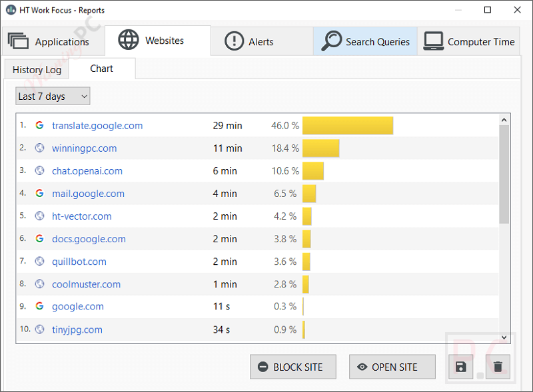This screenshot has height=392, width=533.
Task: Click Google icon in the row 9 google.com entry
Action: pyautogui.click(x=39, y=305)
